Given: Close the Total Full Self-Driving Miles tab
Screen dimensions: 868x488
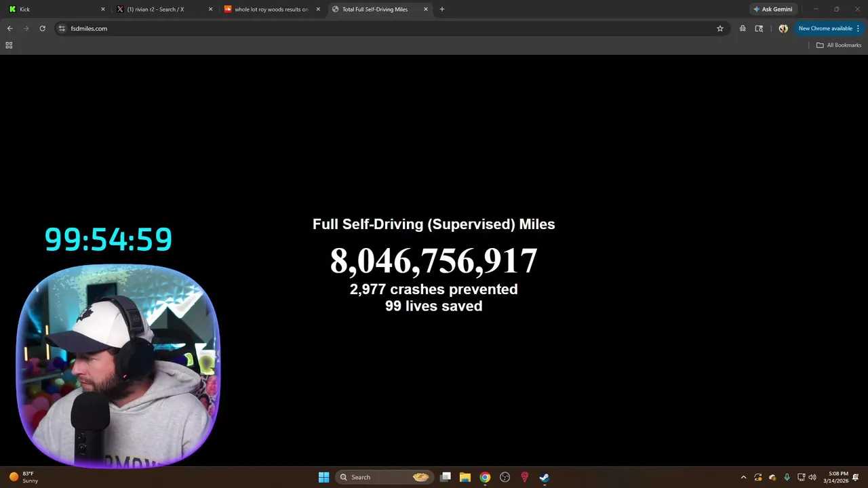Looking at the screenshot, I should 426,9.
